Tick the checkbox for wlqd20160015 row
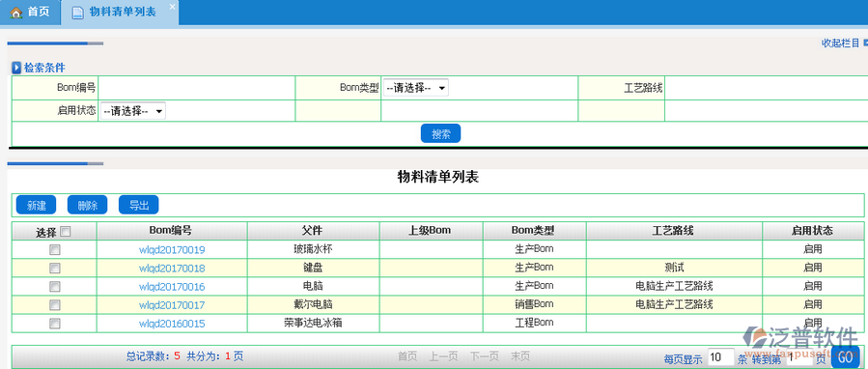Screen dimensions: 868x369 pyautogui.click(x=54, y=323)
